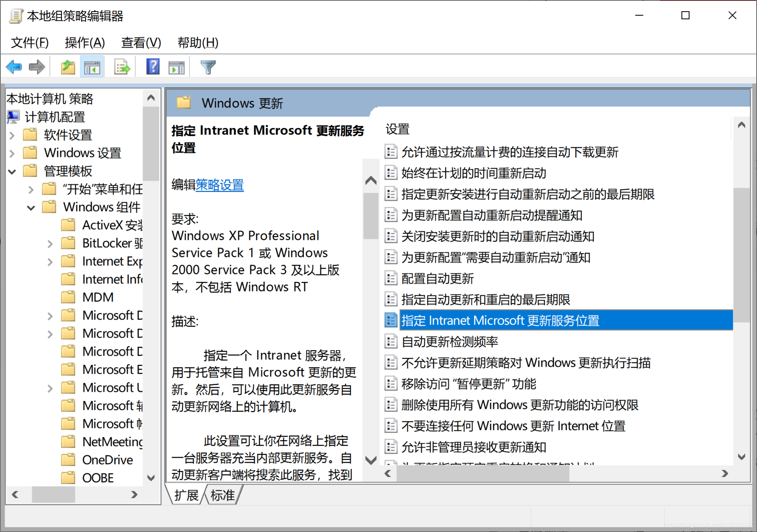Expand the first Microsoft D… tree node
Viewport: 757px width, 532px height.
pyautogui.click(x=50, y=316)
